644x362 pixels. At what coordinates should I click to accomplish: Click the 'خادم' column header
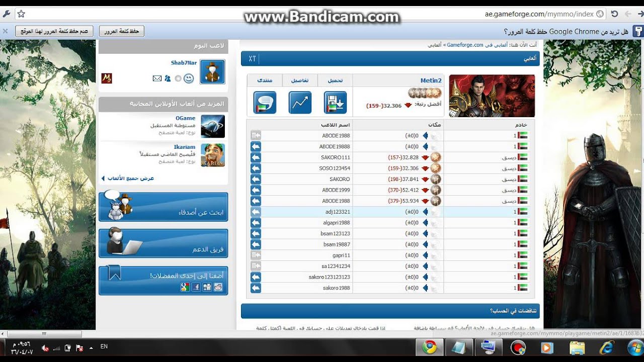pos(521,125)
